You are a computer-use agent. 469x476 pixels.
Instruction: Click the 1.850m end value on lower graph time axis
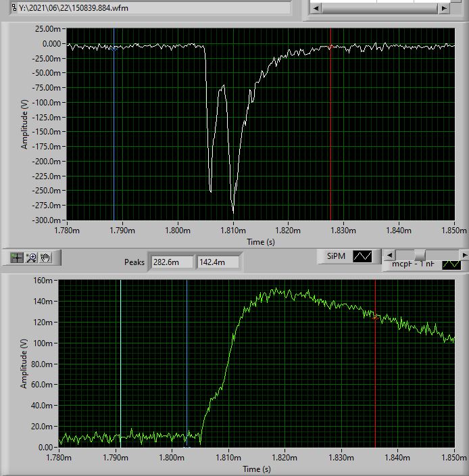click(x=454, y=457)
